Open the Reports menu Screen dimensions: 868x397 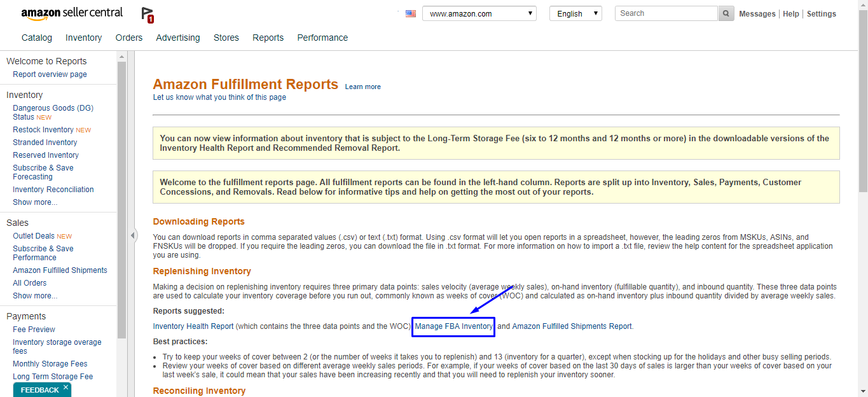[268, 38]
